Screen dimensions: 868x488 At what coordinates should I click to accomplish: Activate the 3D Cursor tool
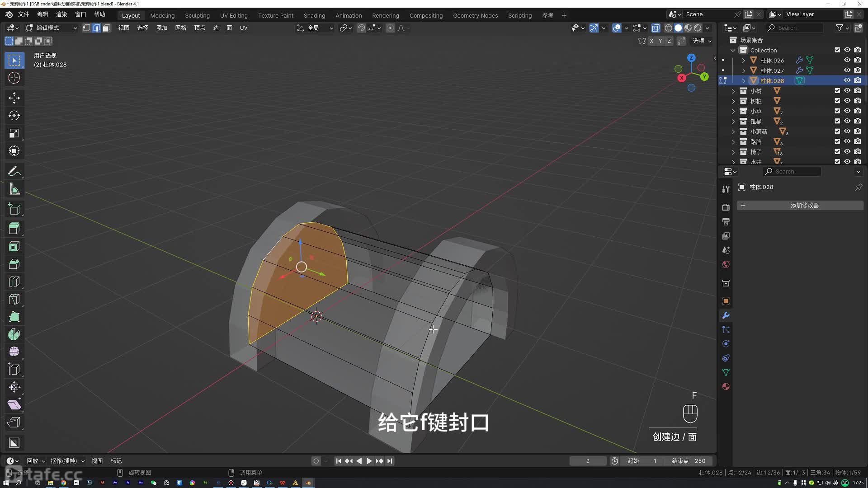[x=14, y=78]
